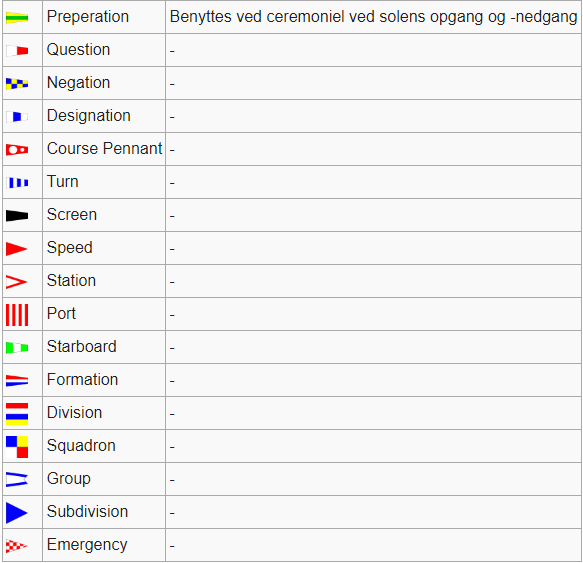Click the green Starboard flag icon
Image resolution: width=583 pixels, height=563 pixels.
17,348
